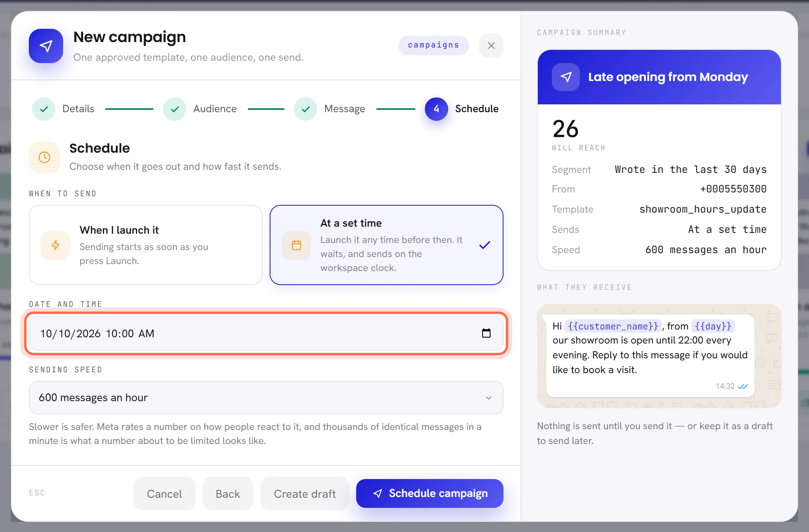Select the Schedule step 4
This screenshot has width=809, height=532.
pyautogui.click(x=462, y=109)
